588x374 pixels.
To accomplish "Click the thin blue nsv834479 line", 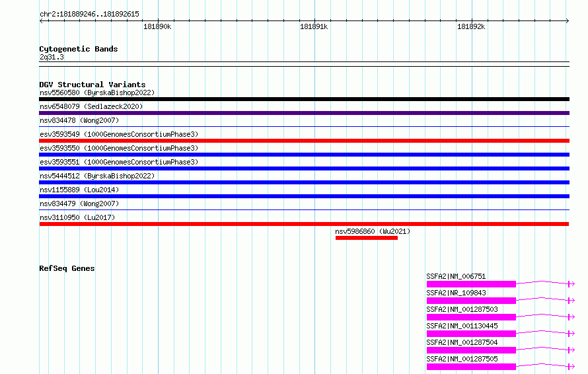I will coord(304,210).
